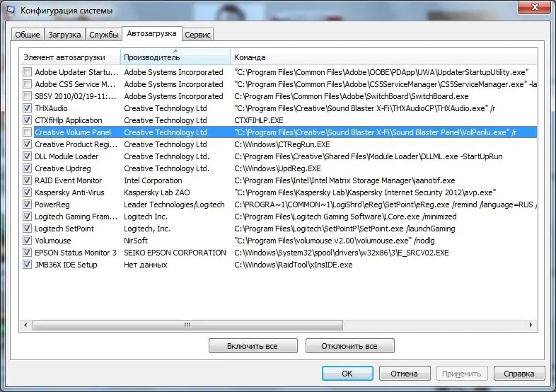
Task: Select the THXAudio.exe command path
Action: coord(365,108)
